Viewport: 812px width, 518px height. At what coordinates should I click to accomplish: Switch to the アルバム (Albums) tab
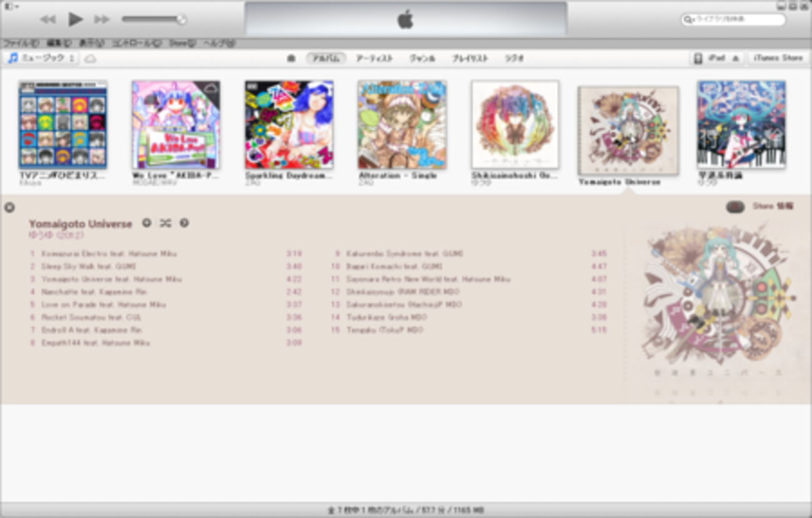tap(325, 58)
